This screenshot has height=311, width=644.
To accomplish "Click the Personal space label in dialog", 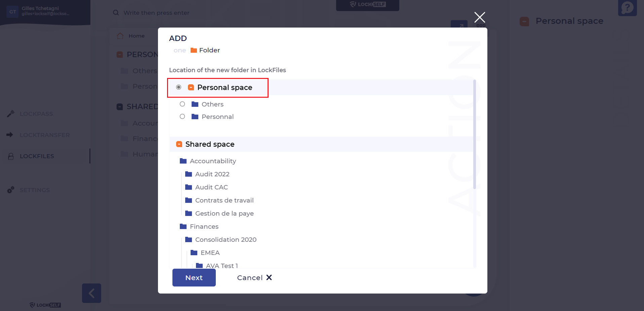I will 225,87.
